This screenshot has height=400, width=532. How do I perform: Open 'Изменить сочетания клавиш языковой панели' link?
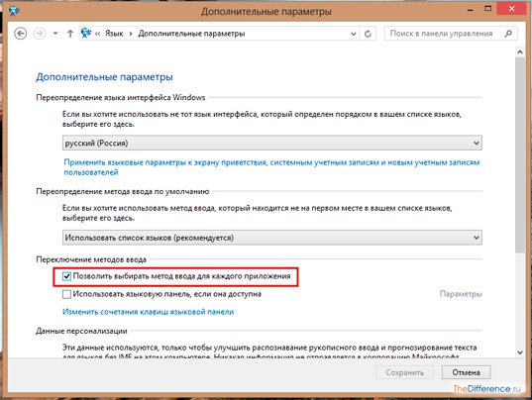click(x=148, y=312)
